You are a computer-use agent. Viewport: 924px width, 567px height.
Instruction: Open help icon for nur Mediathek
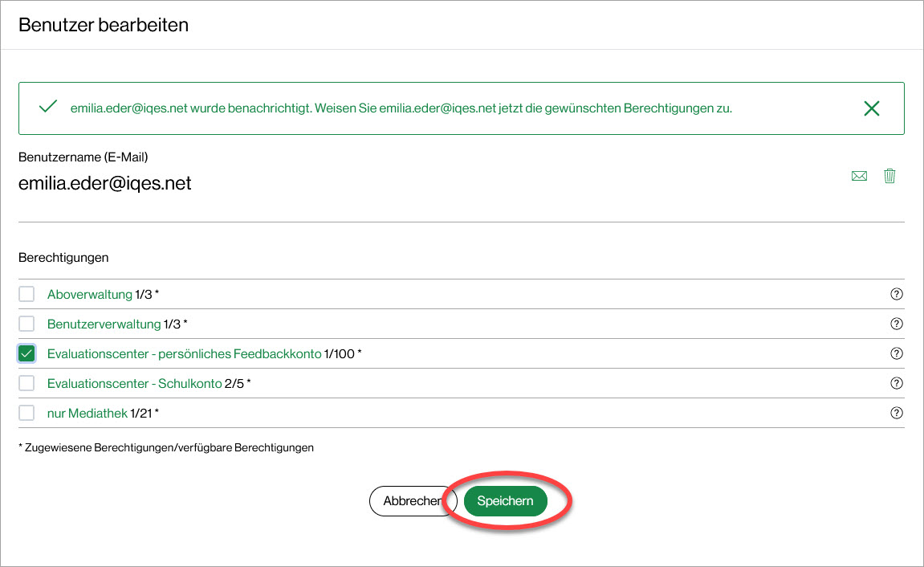click(x=897, y=413)
